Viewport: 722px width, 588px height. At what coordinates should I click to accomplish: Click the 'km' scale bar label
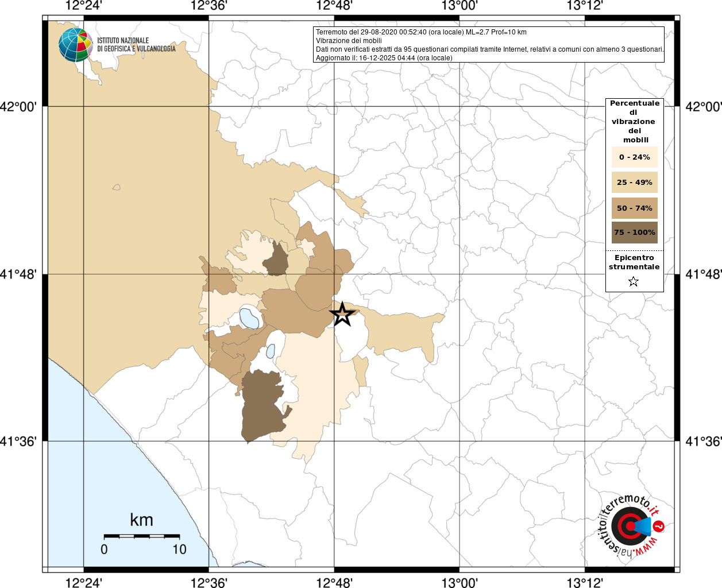coord(141,520)
